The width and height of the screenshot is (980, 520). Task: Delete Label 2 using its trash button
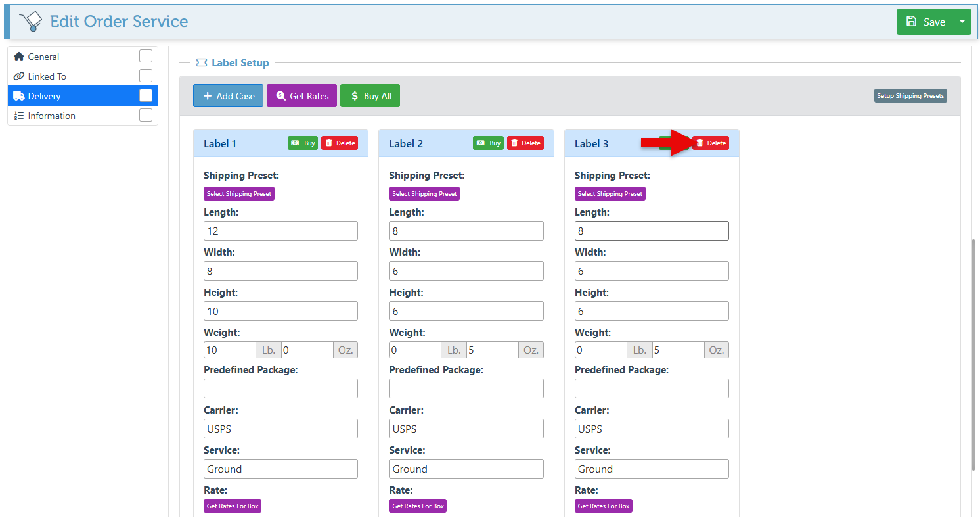[525, 143]
